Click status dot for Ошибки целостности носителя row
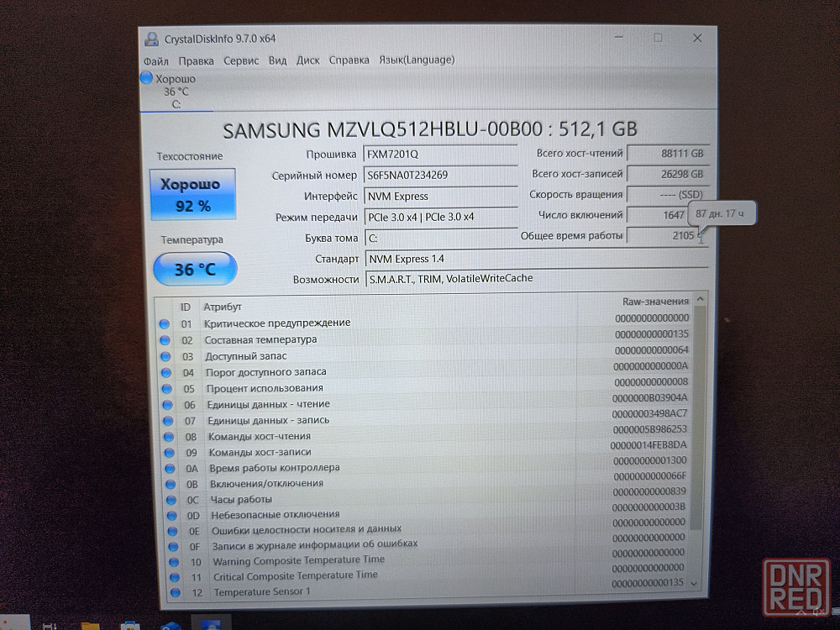Image resolution: width=840 pixels, height=630 pixels. 172,532
